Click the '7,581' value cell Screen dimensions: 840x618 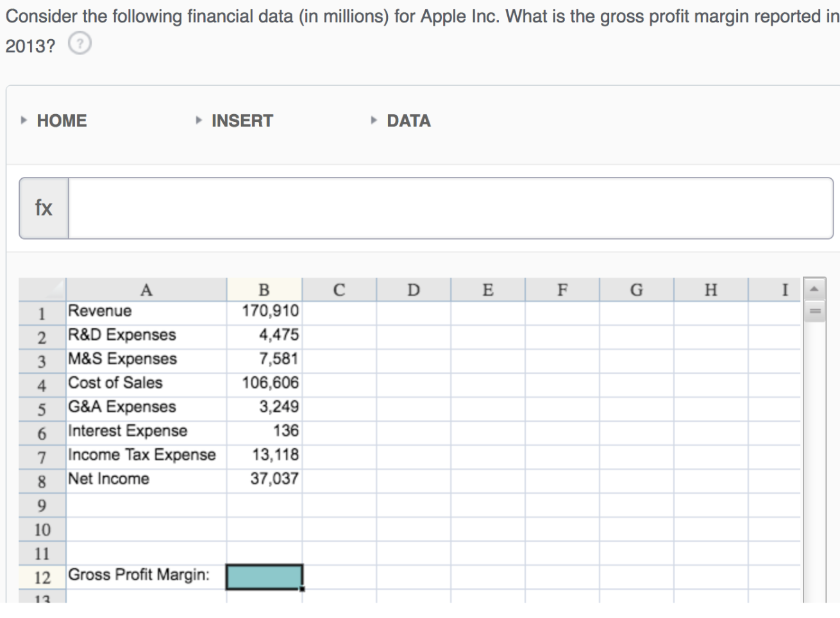pyautogui.click(x=264, y=361)
